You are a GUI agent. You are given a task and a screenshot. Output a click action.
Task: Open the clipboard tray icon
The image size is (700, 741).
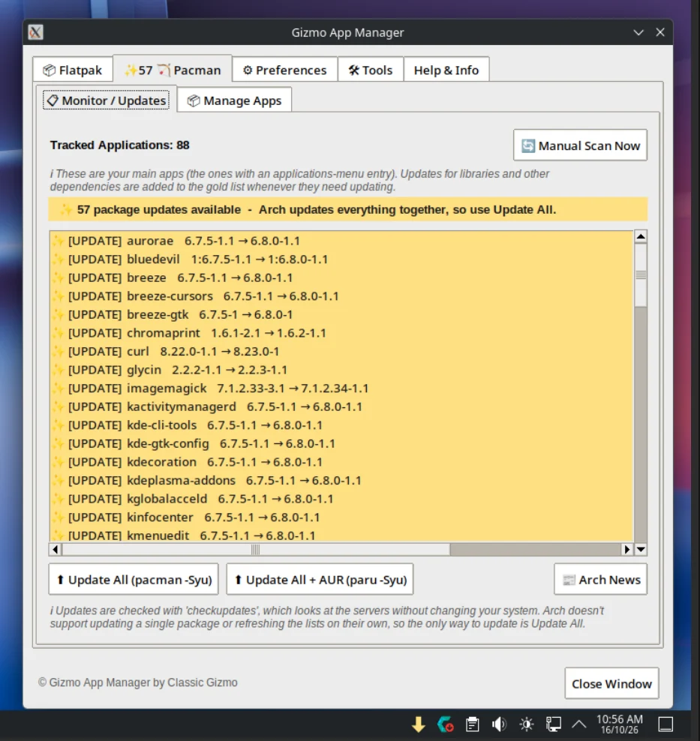coord(472,724)
